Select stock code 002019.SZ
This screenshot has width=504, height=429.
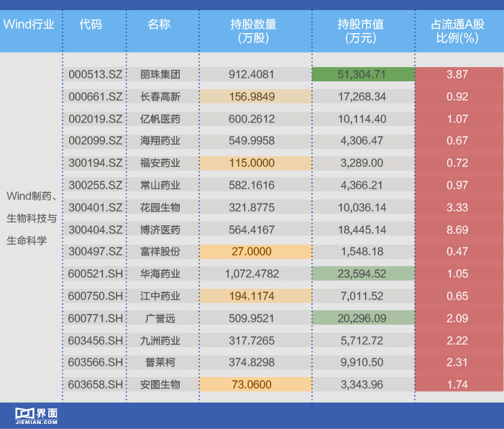pyautogui.click(x=96, y=119)
